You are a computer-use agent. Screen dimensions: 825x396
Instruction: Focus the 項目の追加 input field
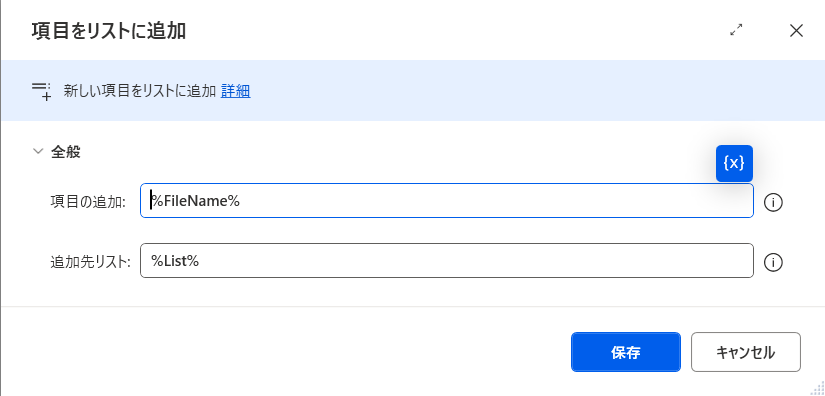447,200
